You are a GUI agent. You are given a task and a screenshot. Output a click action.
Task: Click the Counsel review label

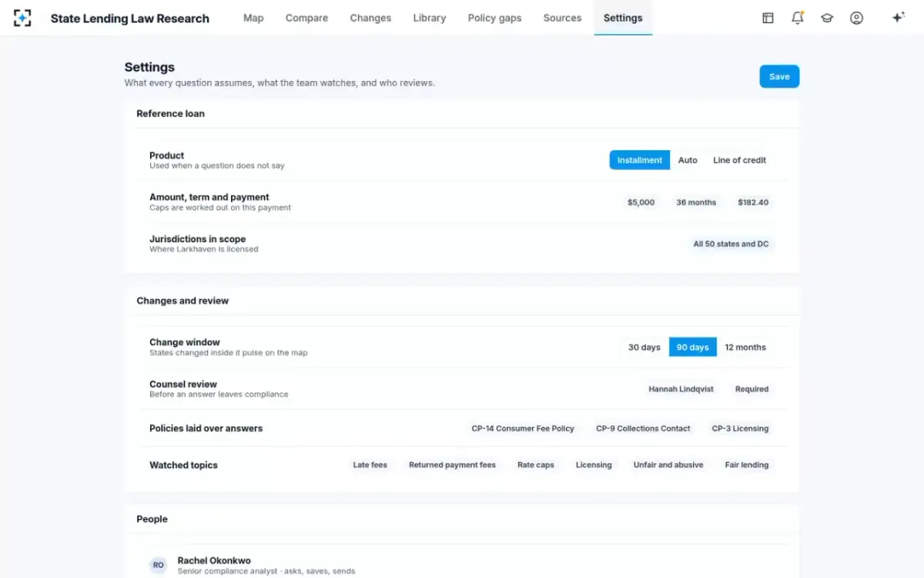183,384
